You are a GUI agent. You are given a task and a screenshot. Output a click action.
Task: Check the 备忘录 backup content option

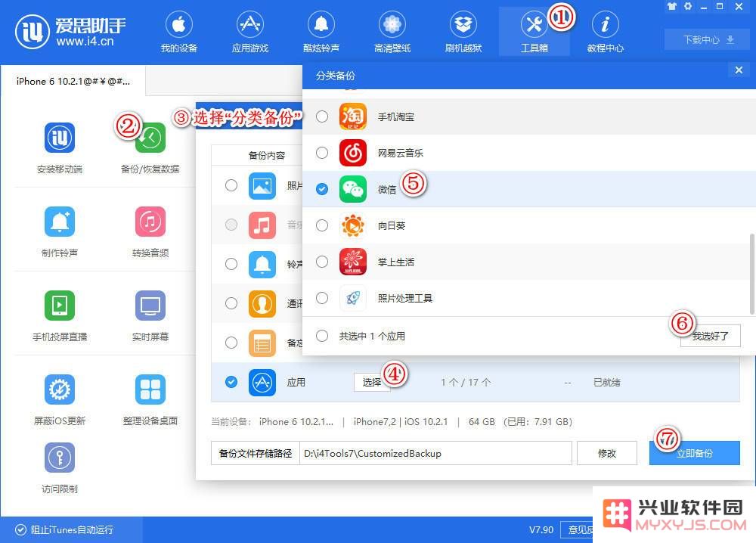click(231, 343)
